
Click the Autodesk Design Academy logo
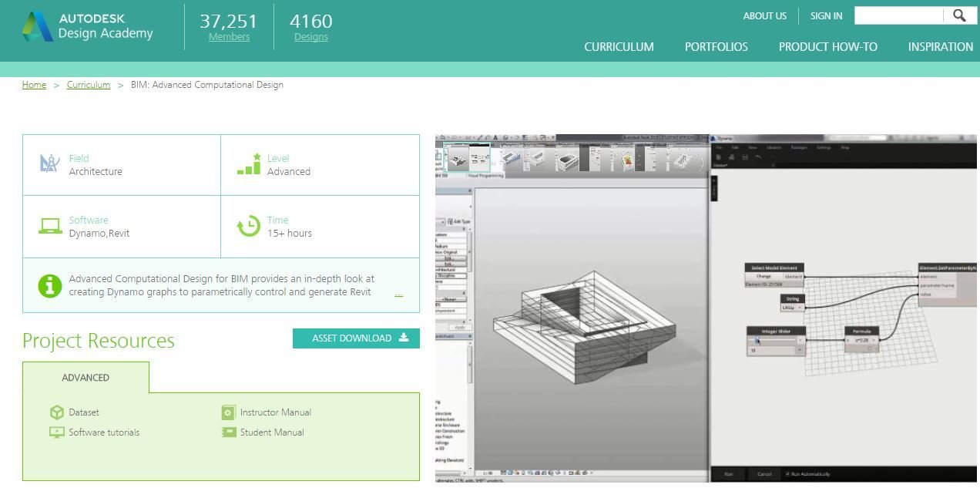[x=88, y=26]
